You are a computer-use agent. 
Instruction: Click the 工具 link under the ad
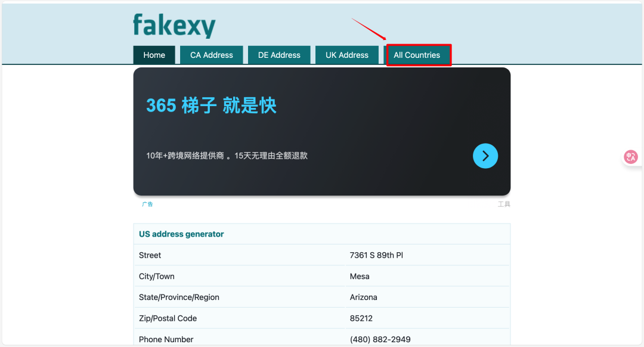(x=504, y=204)
